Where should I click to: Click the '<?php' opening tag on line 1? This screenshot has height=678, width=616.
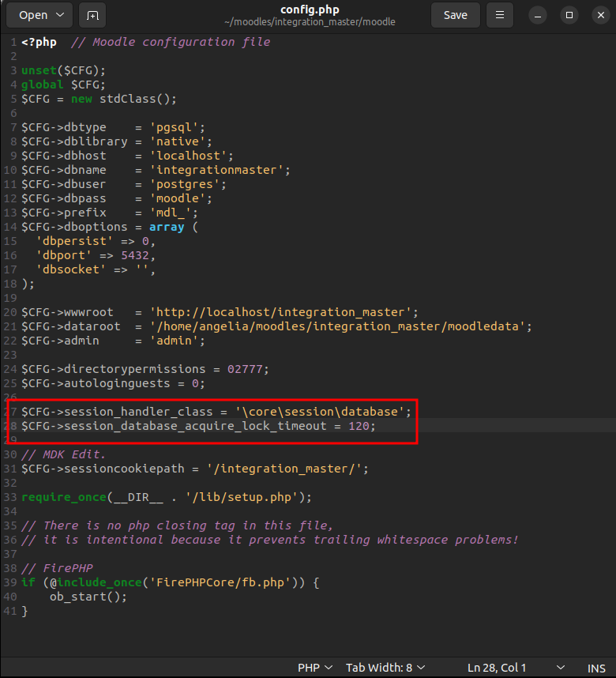(39, 42)
